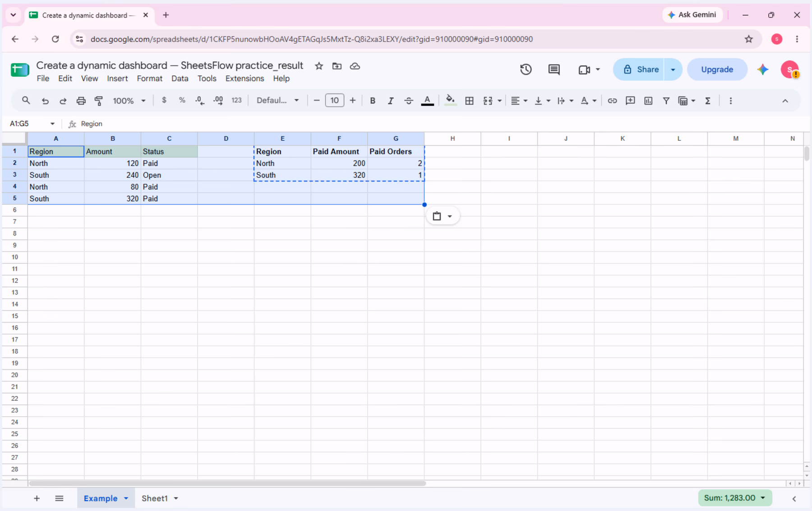Insert a comment from toolbar
The image size is (812, 511).
click(x=630, y=101)
